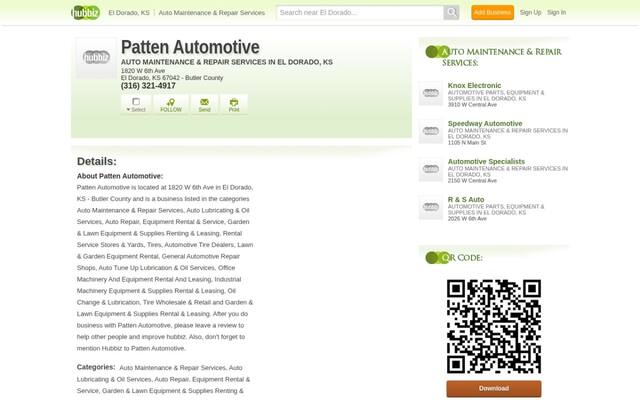The height and width of the screenshot is (400, 640).
Task: Open Speedway Automotive listing
Action: pyautogui.click(x=485, y=123)
